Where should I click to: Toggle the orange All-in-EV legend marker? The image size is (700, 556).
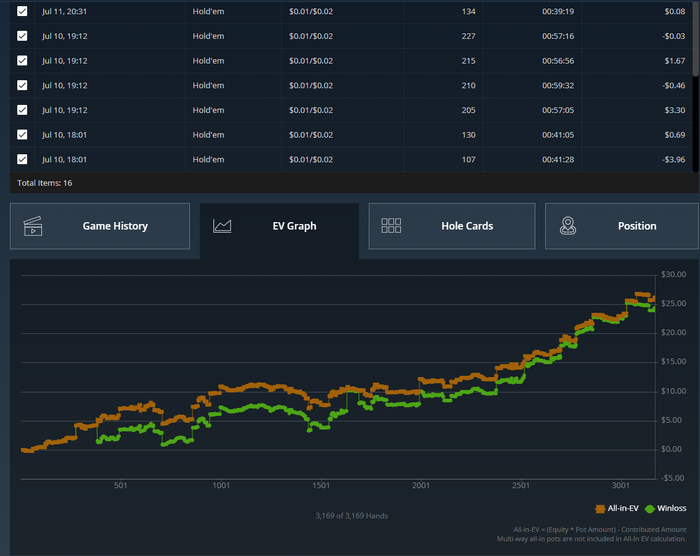point(600,509)
